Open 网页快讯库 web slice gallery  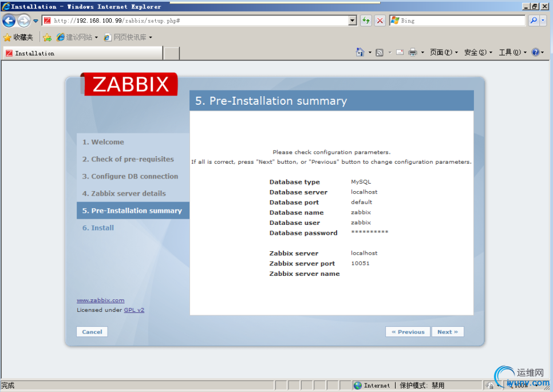[x=128, y=37]
